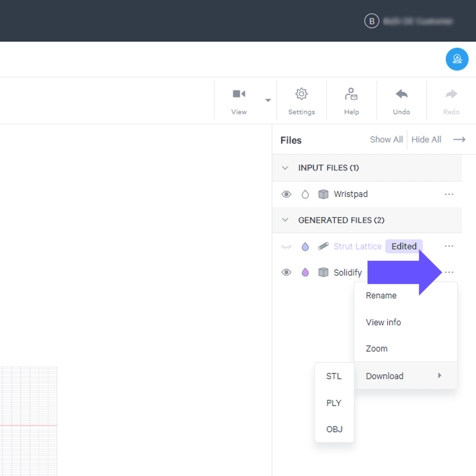This screenshot has width=476, height=476.
Task: Undo the last action
Action: (x=401, y=94)
